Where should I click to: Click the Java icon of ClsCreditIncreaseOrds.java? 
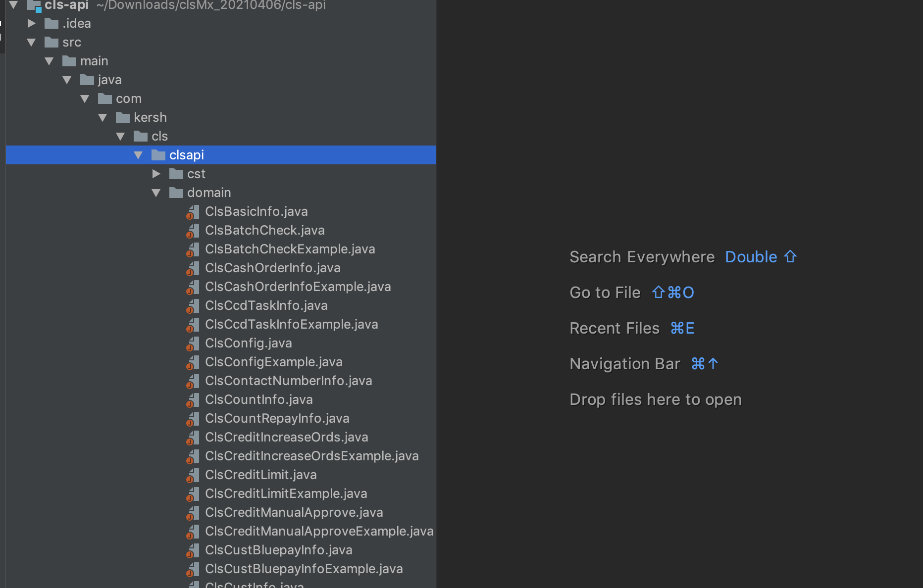[x=193, y=438]
